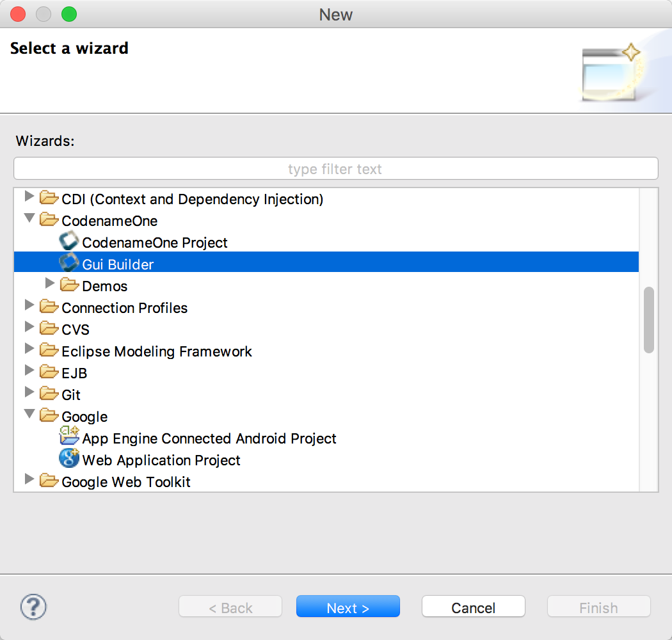This screenshot has width=672, height=640.
Task: Cancel the wizard dialog
Action: (473, 607)
